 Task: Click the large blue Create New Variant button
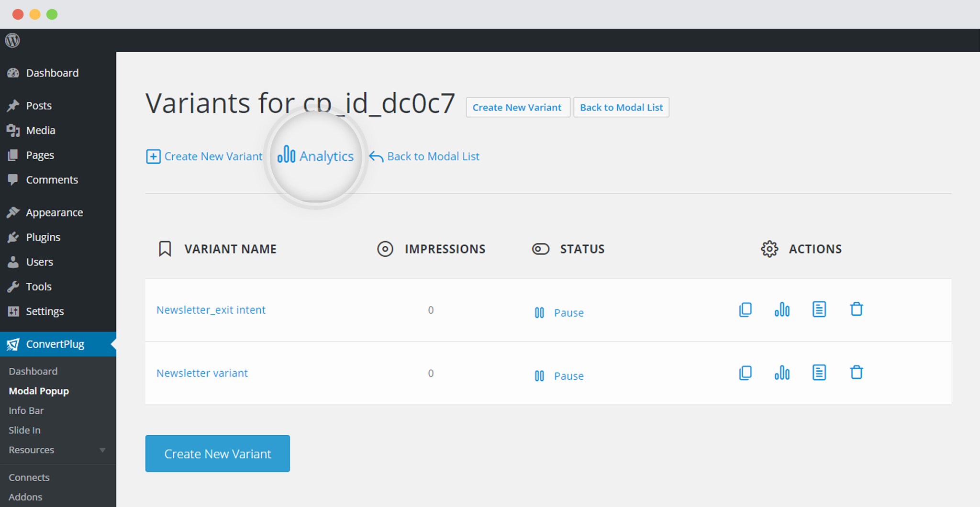pyautogui.click(x=218, y=453)
